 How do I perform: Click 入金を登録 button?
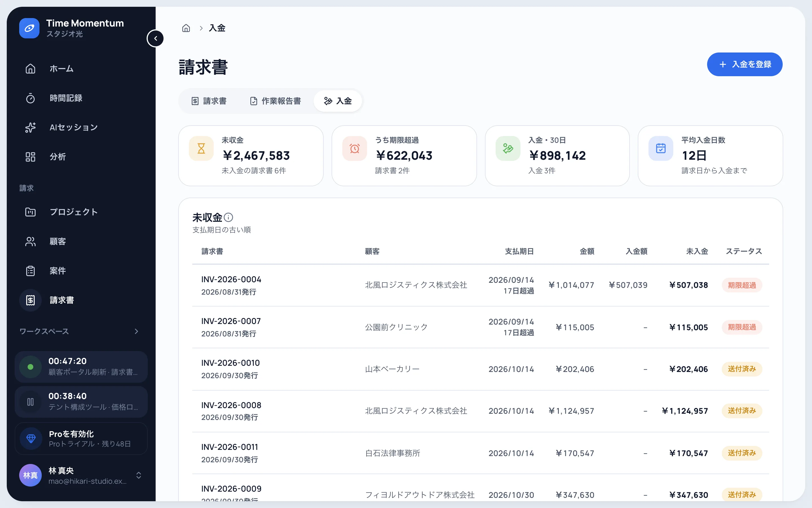point(745,64)
